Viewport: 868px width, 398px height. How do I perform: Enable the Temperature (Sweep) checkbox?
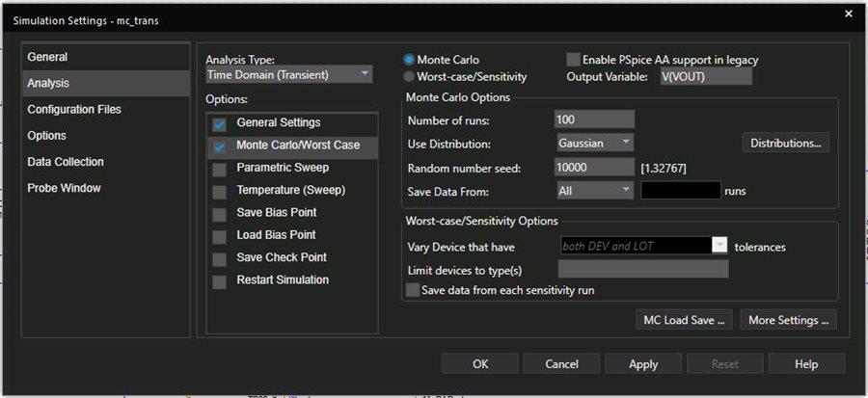(220, 193)
